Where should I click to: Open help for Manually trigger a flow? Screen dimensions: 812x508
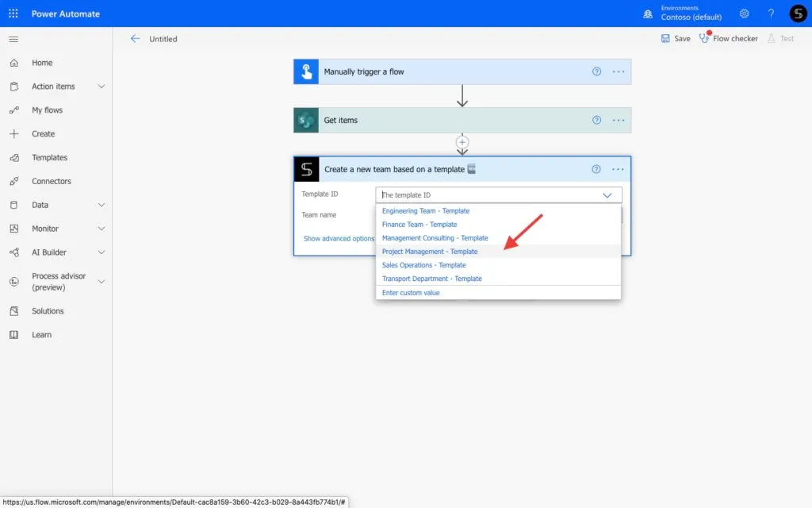click(x=596, y=71)
